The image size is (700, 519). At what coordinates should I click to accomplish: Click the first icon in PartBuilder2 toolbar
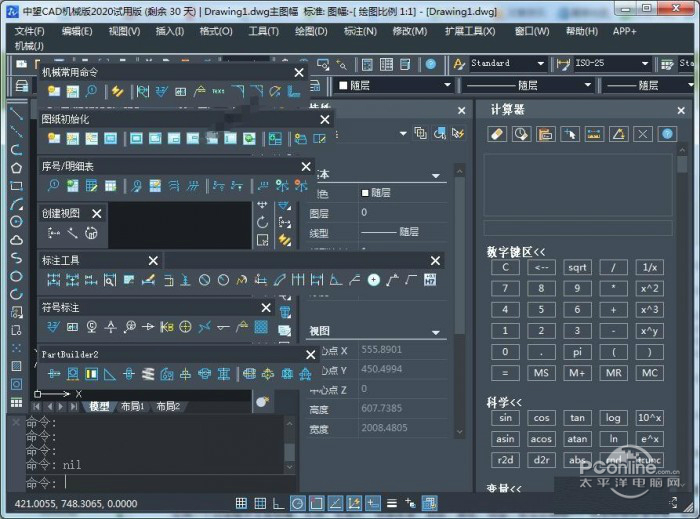click(53, 374)
